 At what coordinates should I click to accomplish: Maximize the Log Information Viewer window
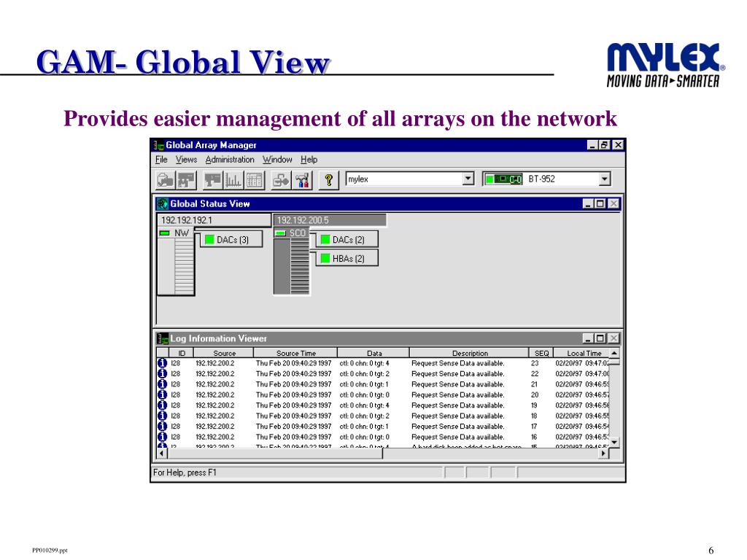(x=600, y=338)
